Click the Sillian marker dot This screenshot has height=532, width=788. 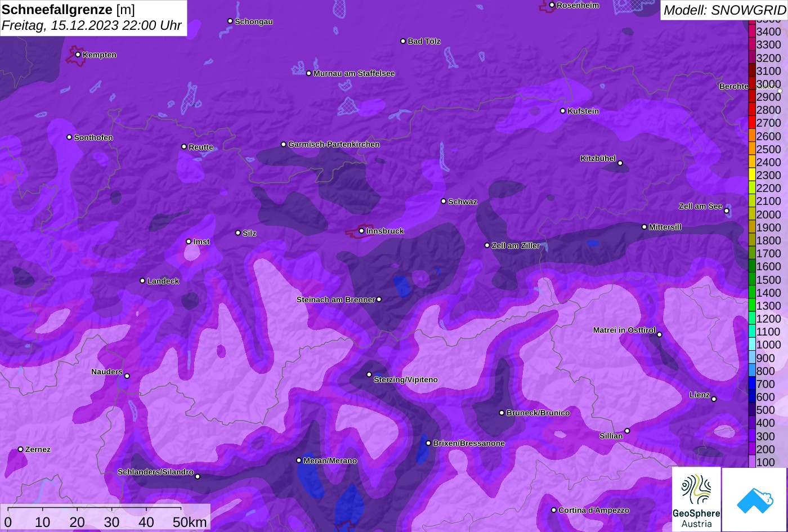627,431
